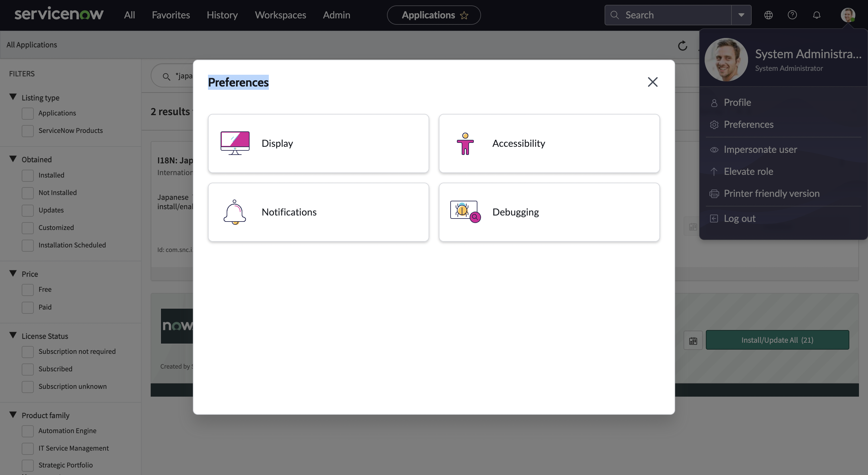This screenshot has height=475, width=868.
Task: Close the Preferences dialog
Action: (652, 82)
